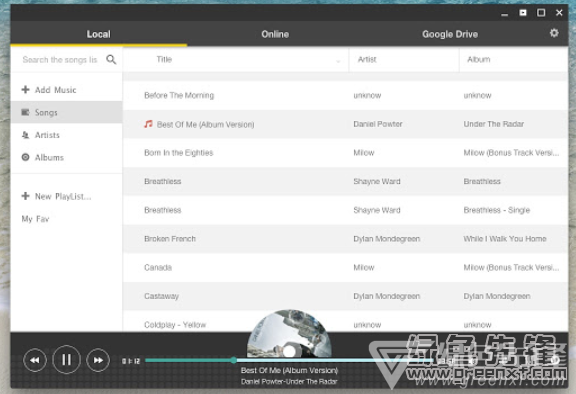The width and height of the screenshot is (576, 394).
Task: Open settings with the gear icon
Action: 554,33
